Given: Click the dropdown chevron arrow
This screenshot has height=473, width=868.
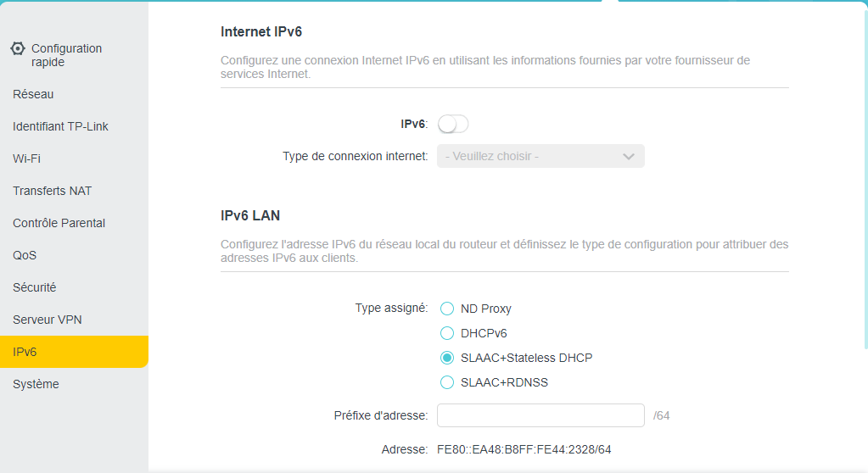Looking at the screenshot, I should [x=629, y=157].
